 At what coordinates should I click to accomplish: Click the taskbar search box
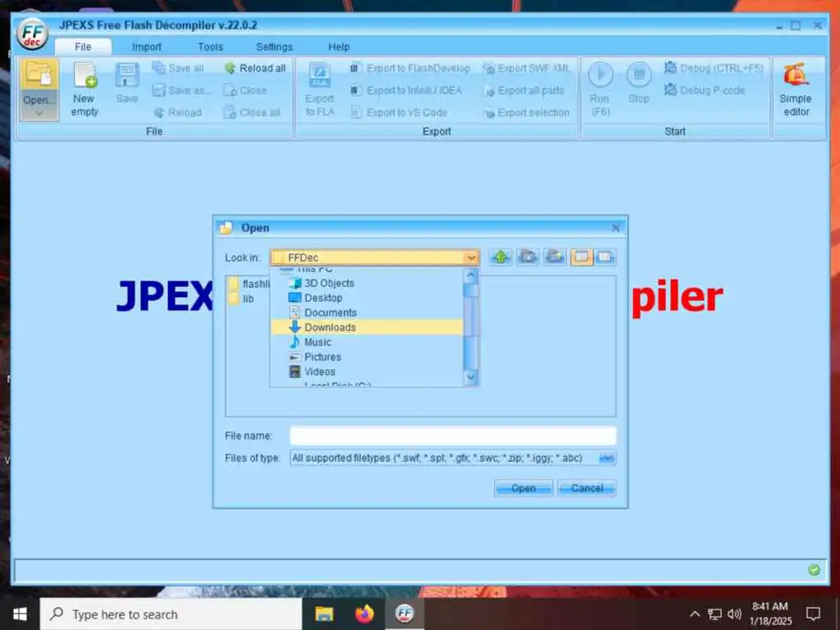[x=171, y=614]
